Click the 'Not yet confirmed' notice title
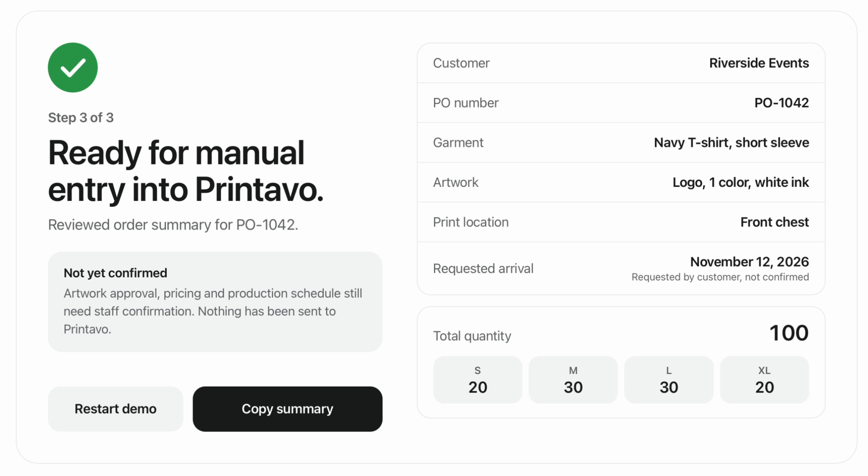This screenshot has height=476, width=868. coord(115,273)
